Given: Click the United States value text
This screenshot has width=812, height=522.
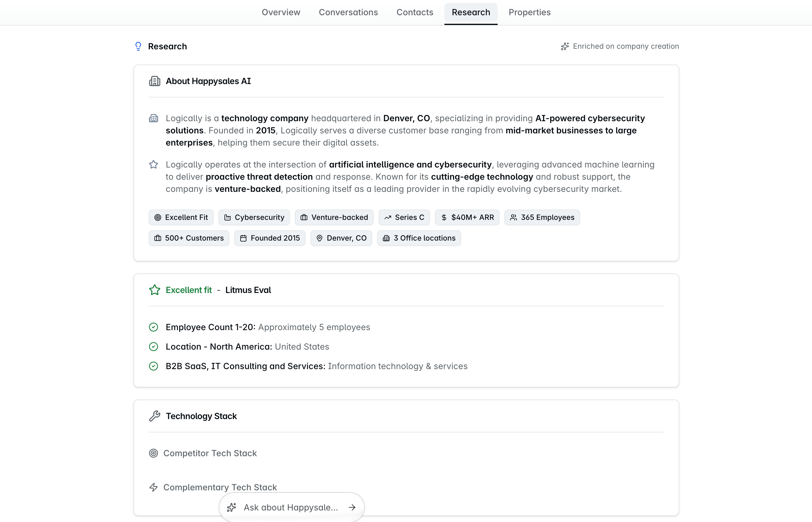Looking at the screenshot, I should 302,347.
